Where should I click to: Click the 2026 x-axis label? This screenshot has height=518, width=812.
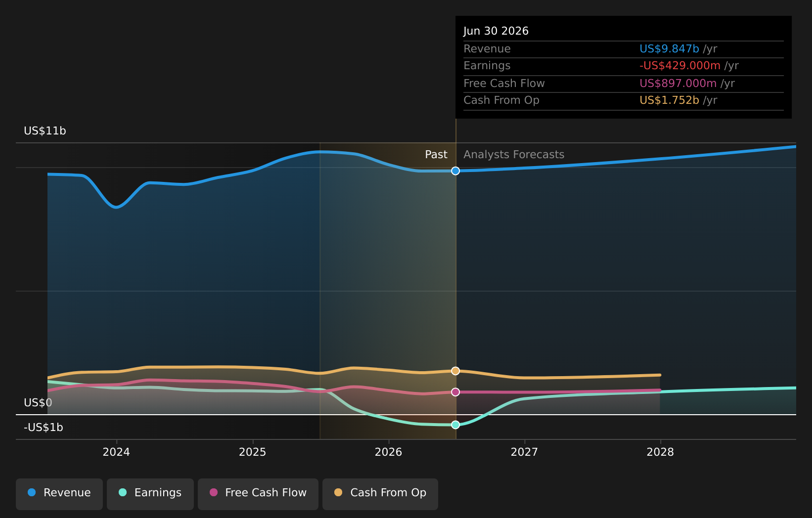[x=389, y=452]
